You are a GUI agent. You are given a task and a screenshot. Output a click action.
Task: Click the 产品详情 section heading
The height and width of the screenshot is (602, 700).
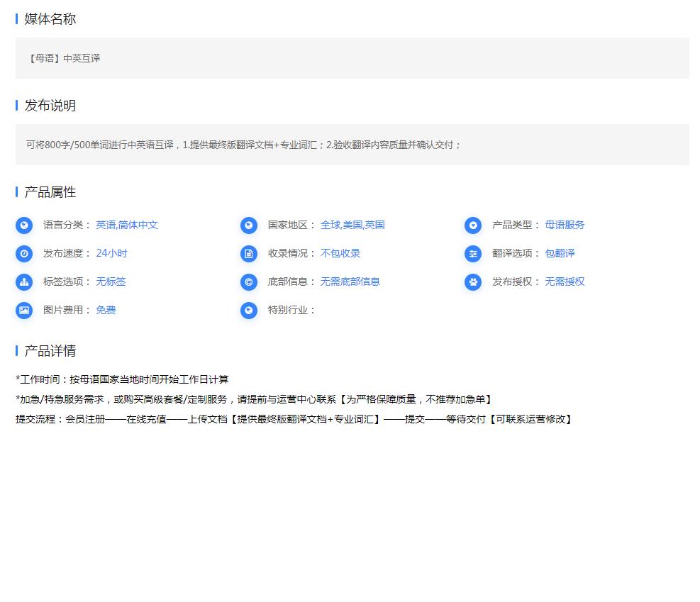(50, 351)
